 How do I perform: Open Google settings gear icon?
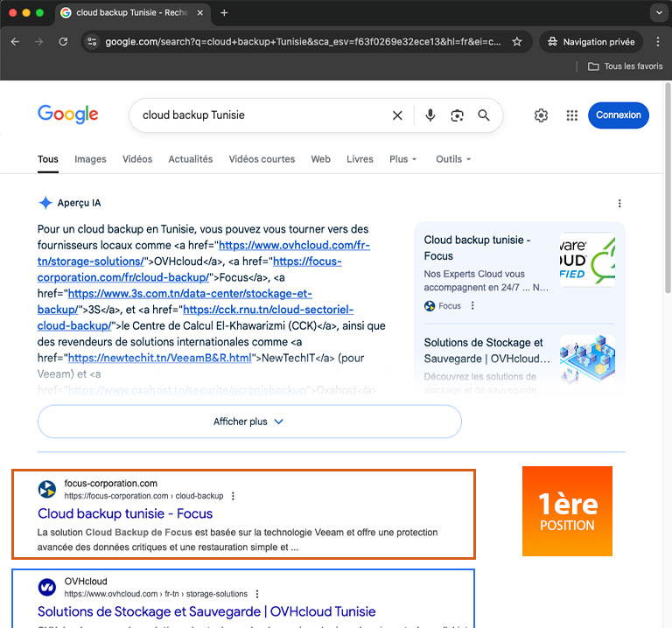click(541, 115)
